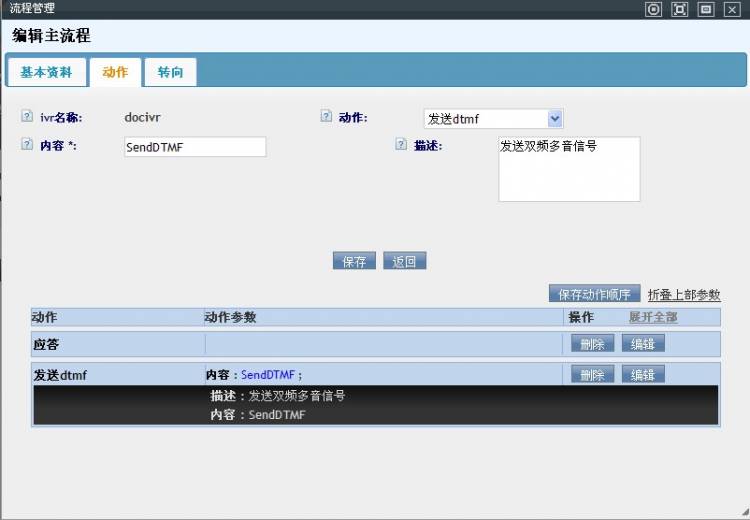Image resolution: width=750 pixels, height=520 pixels.
Task: Click the 保存动作顺序 button
Action: tap(594, 294)
